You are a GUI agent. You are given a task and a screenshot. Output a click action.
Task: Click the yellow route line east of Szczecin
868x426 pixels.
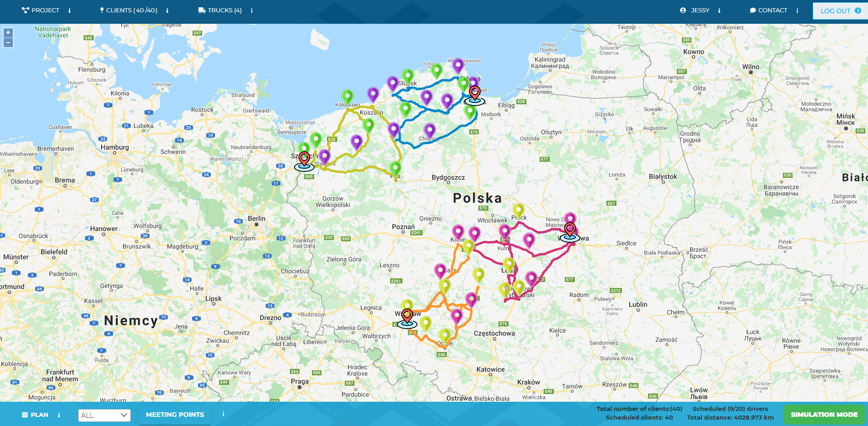[x=348, y=172]
